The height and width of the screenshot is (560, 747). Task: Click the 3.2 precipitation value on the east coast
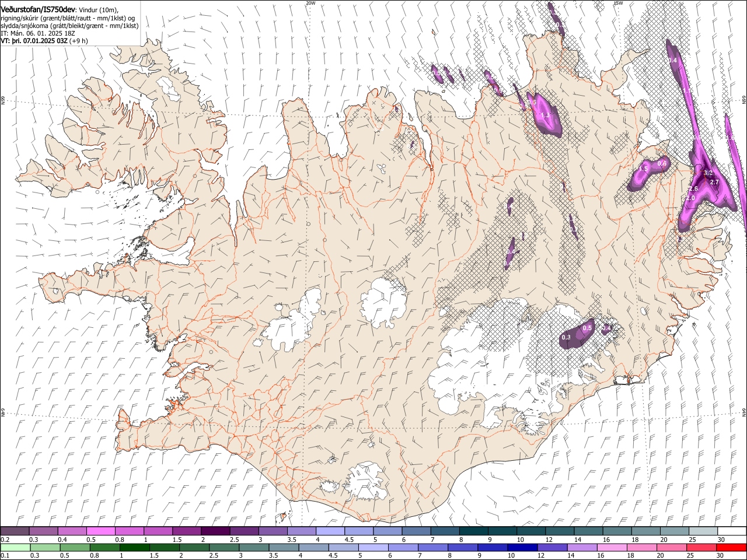708,173
